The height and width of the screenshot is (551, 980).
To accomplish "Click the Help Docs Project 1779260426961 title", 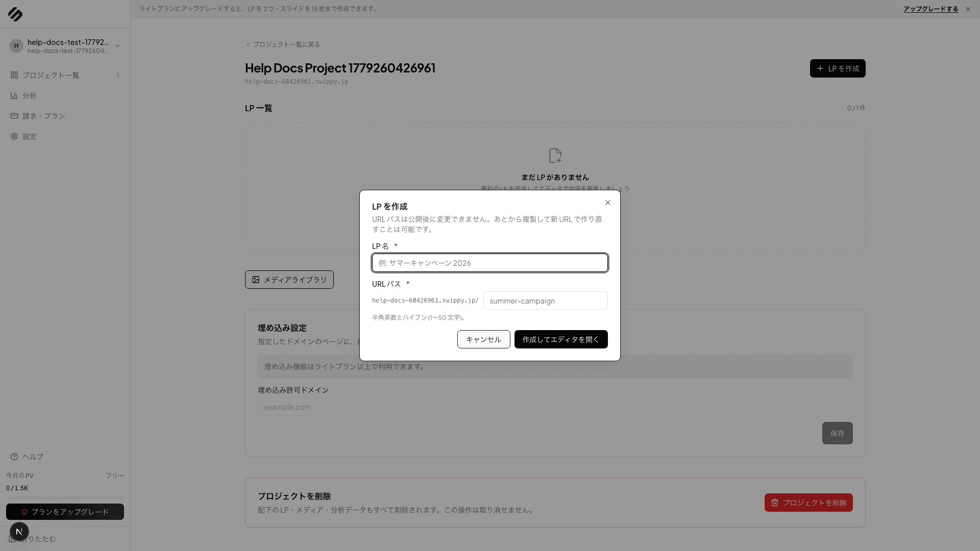I will coord(340,68).
